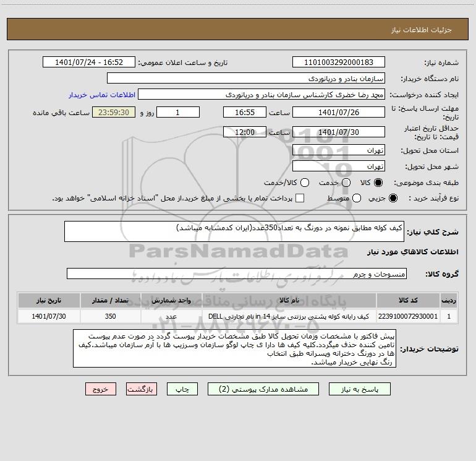This screenshot has width=476, height=461.
Task: Click the remaining time counter 23:59:30
Action: click(114, 112)
